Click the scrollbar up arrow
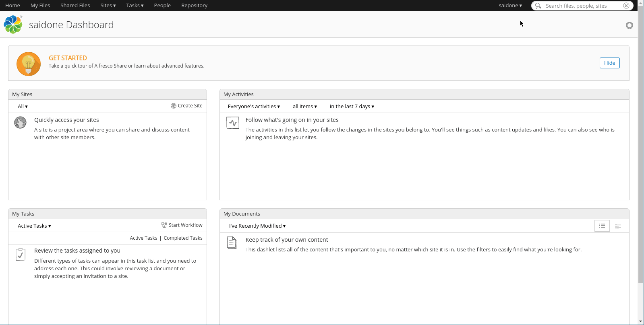This screenshot has height=325, width=644. pos(641,2)
